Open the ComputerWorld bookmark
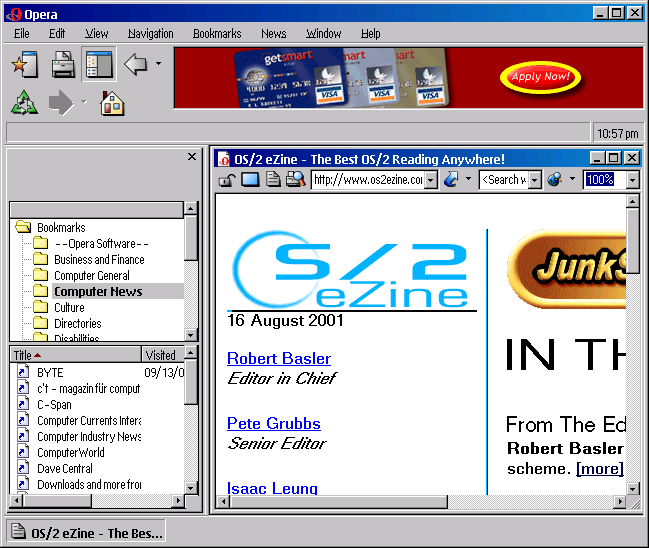Screen dimensions: 649x548 (71, 453)
